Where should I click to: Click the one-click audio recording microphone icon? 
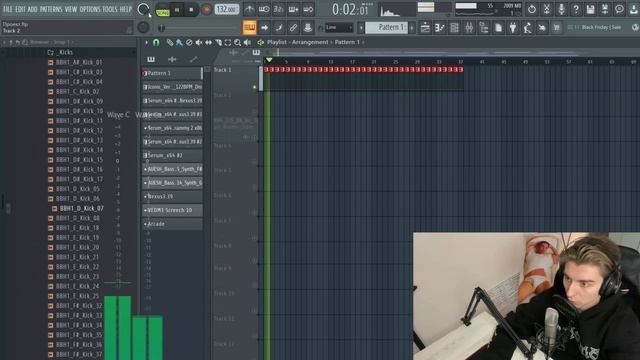pyautogui.click(x=561, y=9)
